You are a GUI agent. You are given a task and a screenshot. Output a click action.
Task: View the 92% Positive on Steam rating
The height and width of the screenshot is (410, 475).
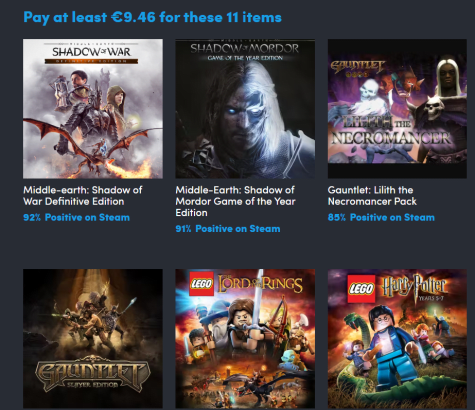pyautogui.click(x=76, y=218)
